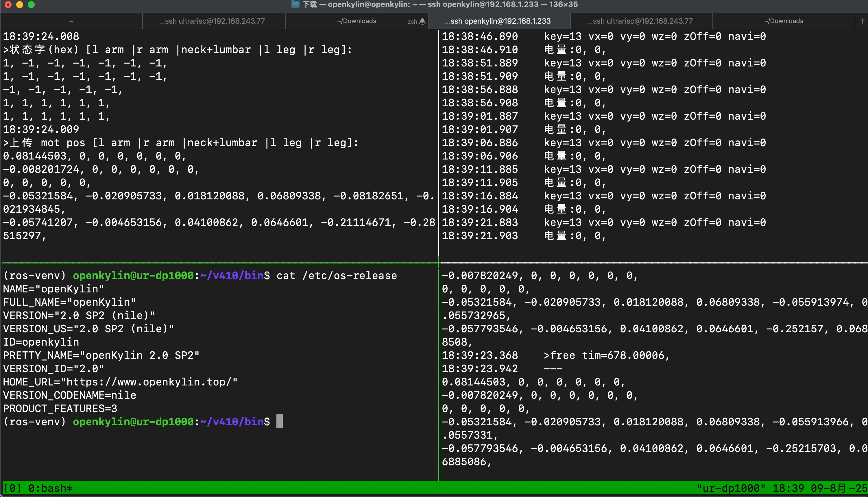The image size is (868, 497).
Task: Click the value -0.008201724
Action: click(41, 169)
